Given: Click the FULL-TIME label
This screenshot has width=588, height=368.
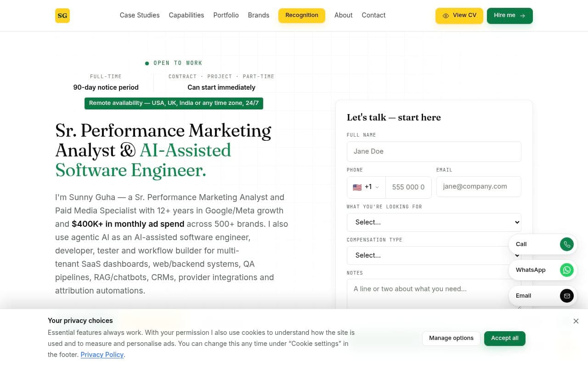Looking at the screenshot, I should coord(106,76).
